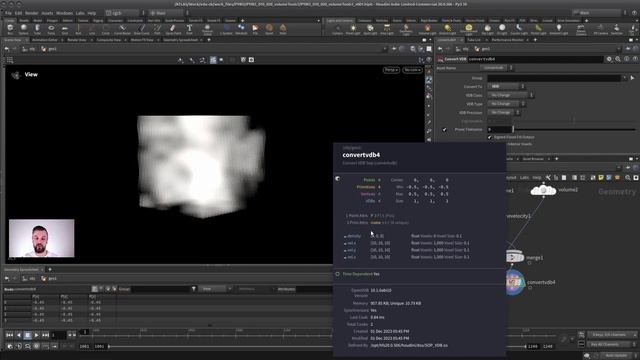Click the merge1 node in network
Screen dimensions: 640x360
(514, 257)
